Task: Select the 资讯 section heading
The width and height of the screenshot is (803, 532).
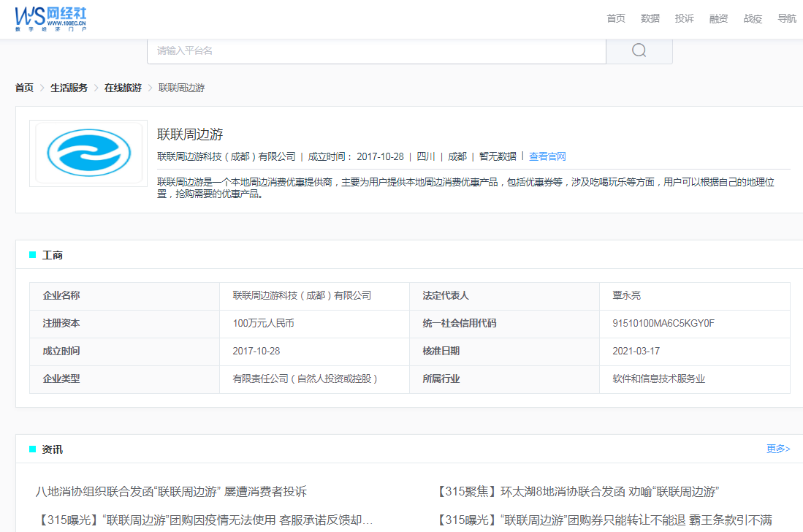Action: tap(52, 449)
